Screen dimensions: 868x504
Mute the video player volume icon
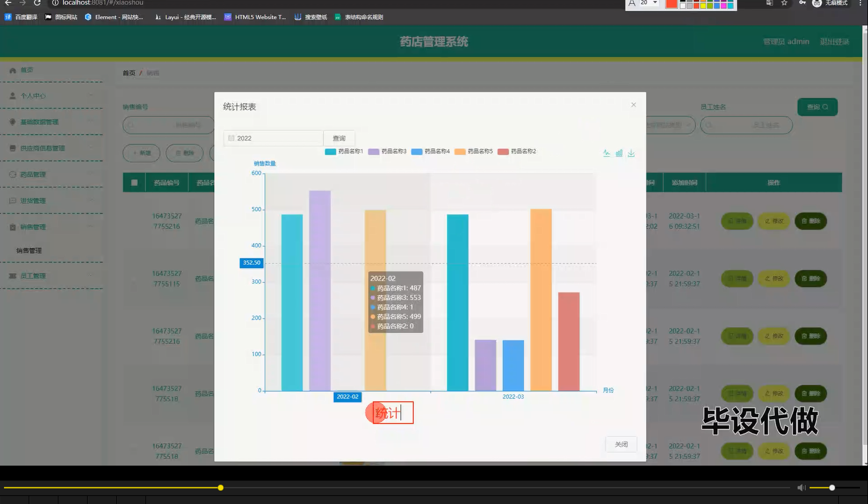coord(802,487)
